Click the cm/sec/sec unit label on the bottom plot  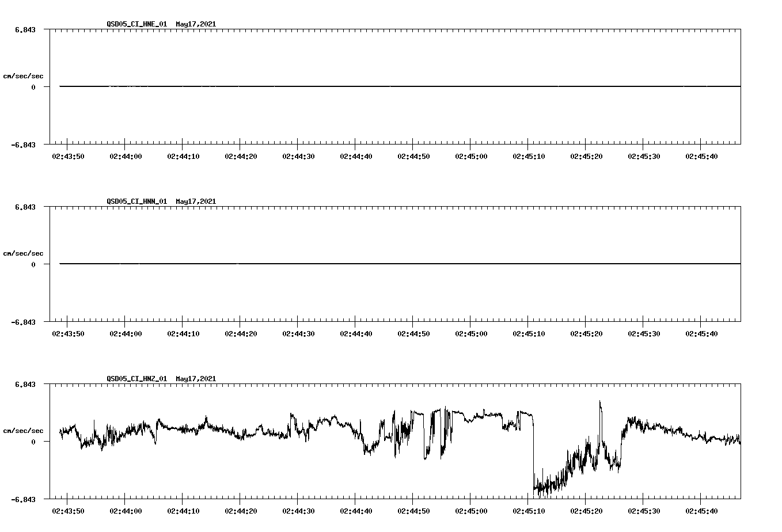pyautogui.click(x=24, y=430)
